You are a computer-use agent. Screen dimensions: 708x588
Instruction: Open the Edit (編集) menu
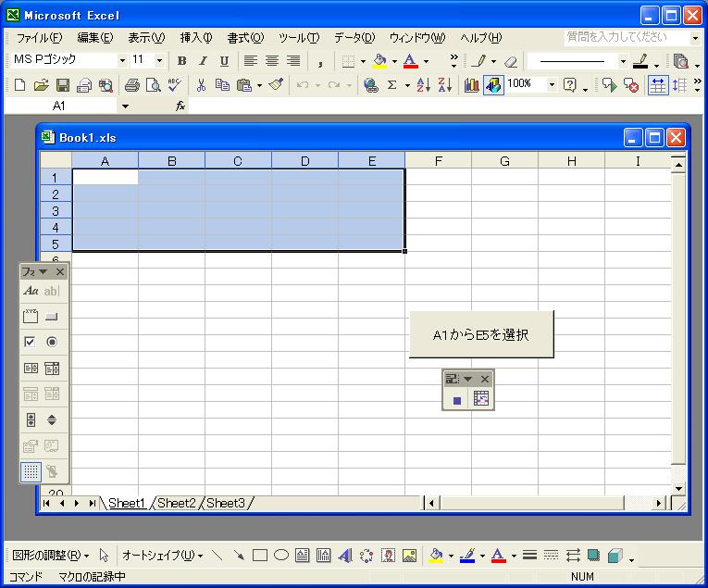(x=94, y=37)
